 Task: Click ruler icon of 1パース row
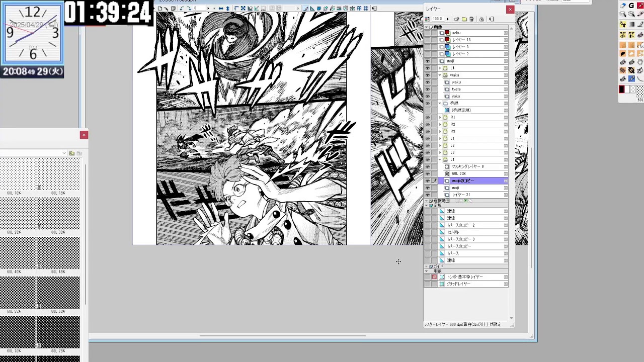pyautogui.click(x=442, y=253)
